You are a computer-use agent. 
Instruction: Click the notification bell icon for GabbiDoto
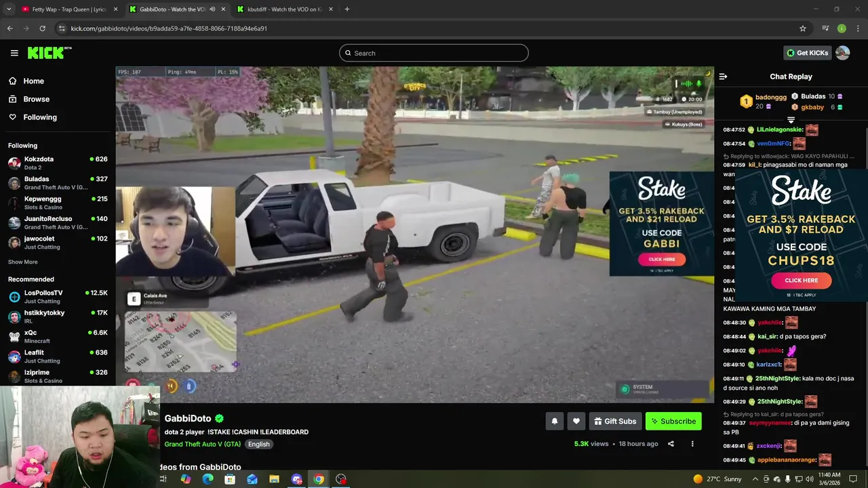pyautogui.click(x=555, y=421)
